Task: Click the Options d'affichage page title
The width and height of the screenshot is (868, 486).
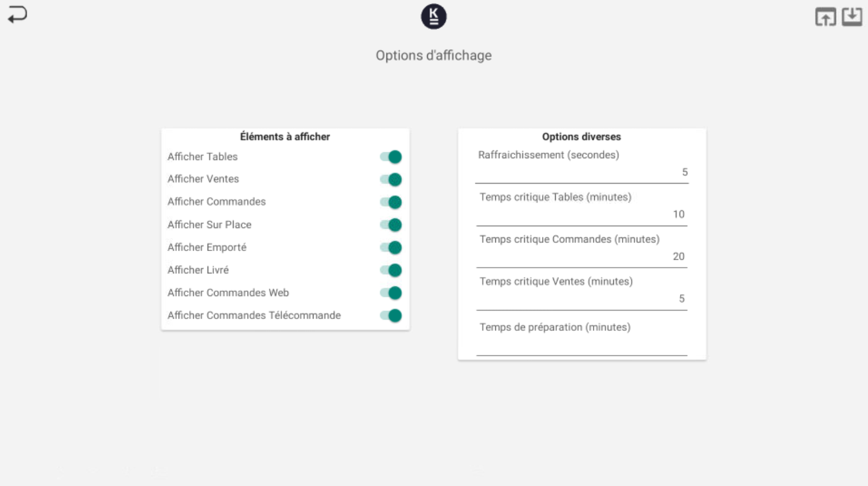Action: click(433, 56)
